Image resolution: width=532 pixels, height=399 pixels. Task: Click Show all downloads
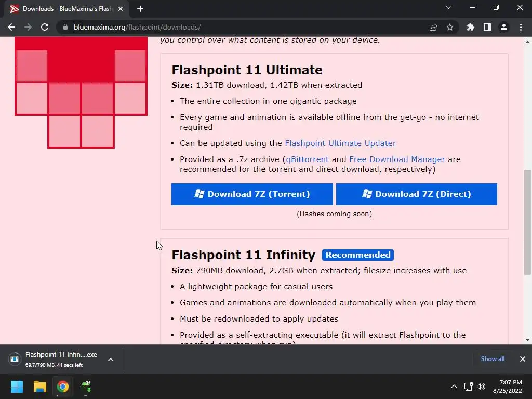(493, 359)
